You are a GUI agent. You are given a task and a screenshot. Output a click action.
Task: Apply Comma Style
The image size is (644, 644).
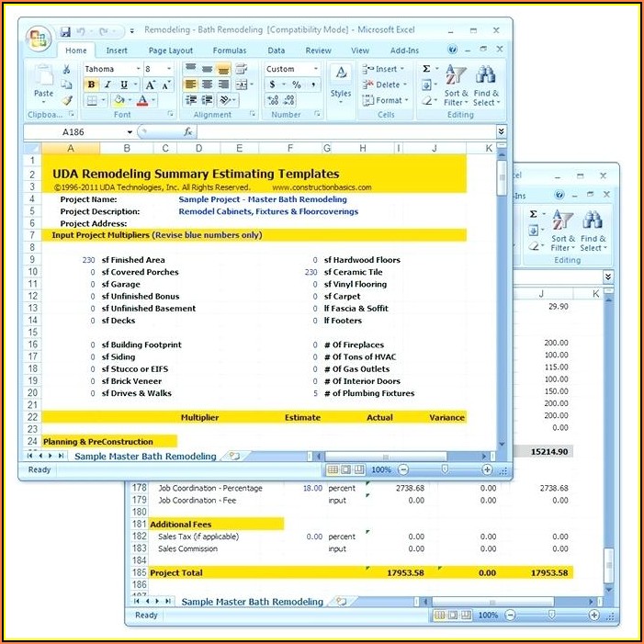coord(313,85)
